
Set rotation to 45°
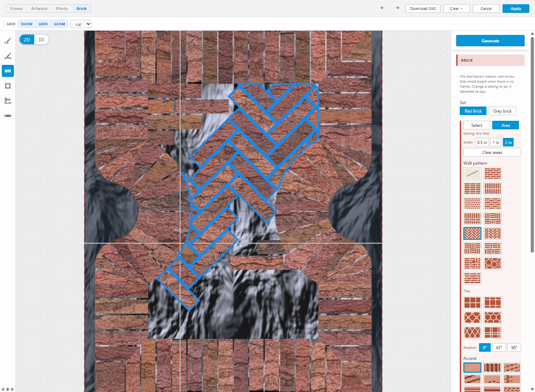coord(499,348)
